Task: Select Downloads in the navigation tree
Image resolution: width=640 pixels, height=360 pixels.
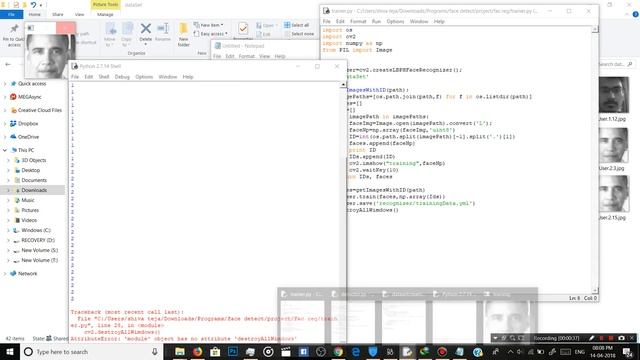Action: (34, 190)
